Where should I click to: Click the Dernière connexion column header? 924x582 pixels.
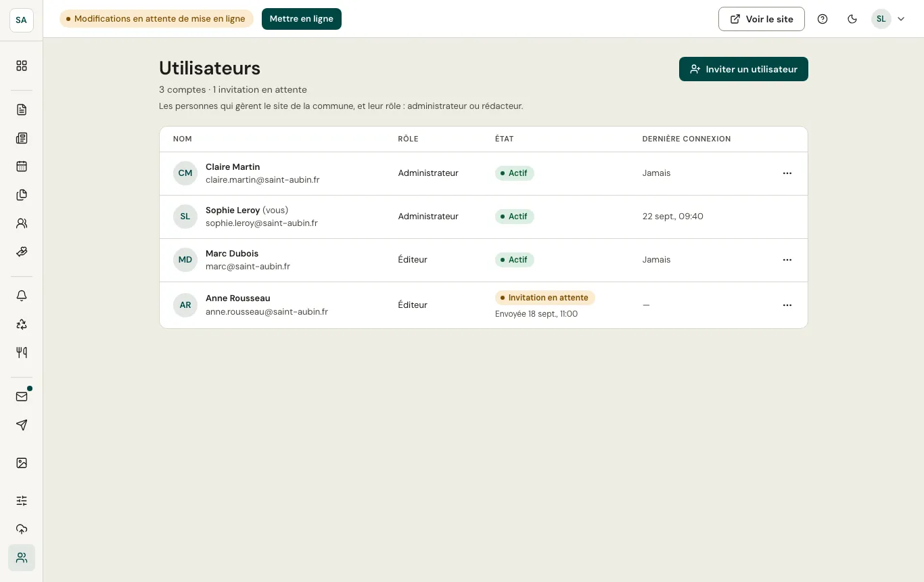point(687,139)
